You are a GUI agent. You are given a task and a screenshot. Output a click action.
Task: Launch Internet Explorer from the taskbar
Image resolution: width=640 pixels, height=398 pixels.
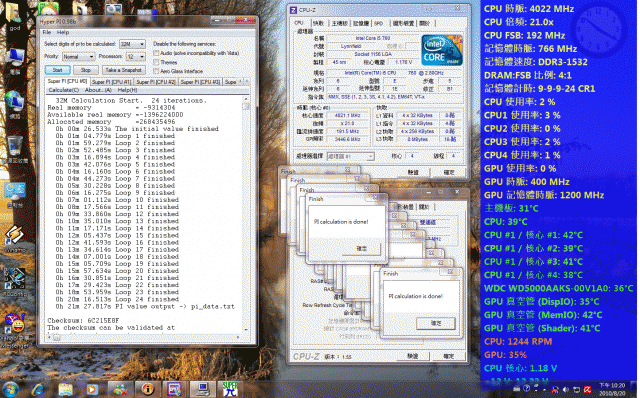click(x=38, y=389)
